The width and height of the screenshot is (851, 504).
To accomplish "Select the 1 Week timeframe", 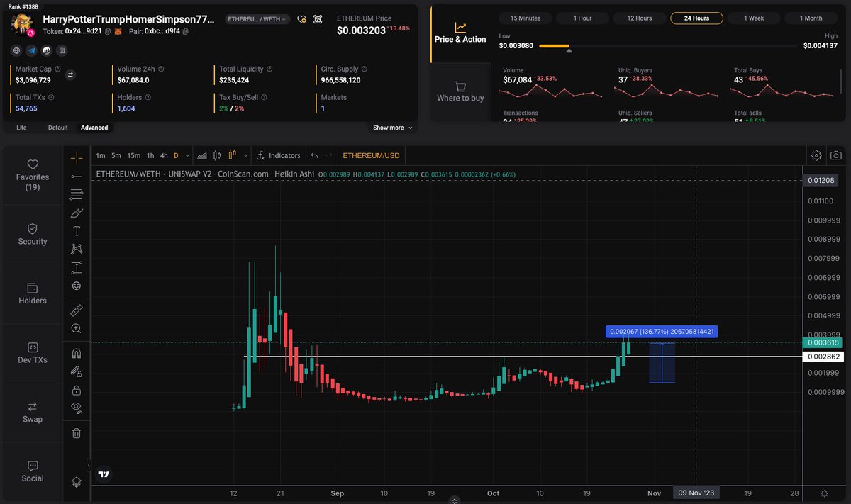I will coord(755,18).
